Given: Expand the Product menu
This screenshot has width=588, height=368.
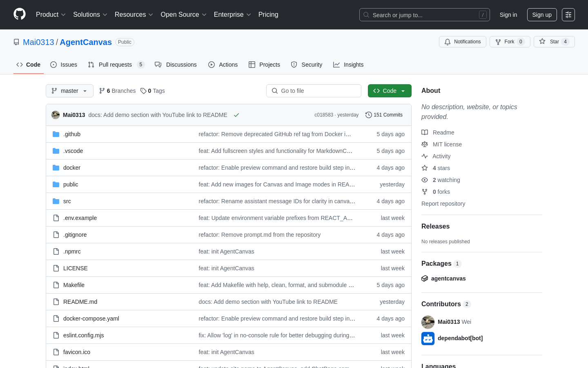Looking at the screenshot, I should [51, 15].
